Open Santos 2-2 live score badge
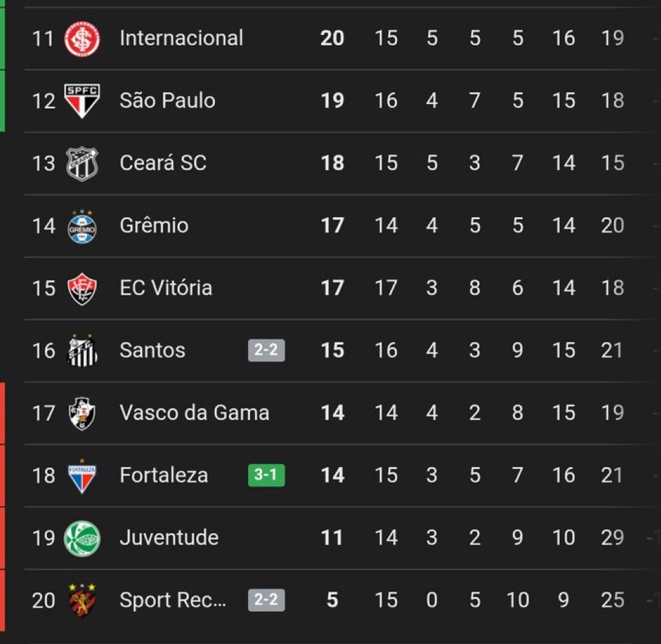Image resolution: width=661 pixels, height=644 pixels. 266,351
